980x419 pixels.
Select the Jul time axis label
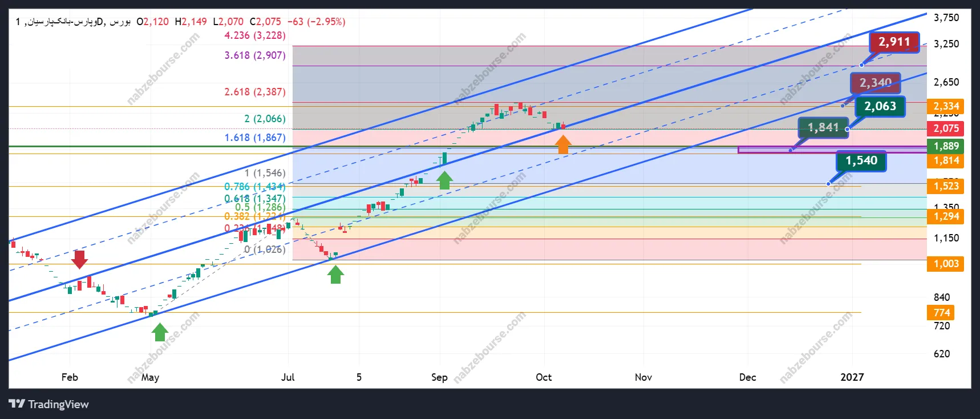click(288, 377)
